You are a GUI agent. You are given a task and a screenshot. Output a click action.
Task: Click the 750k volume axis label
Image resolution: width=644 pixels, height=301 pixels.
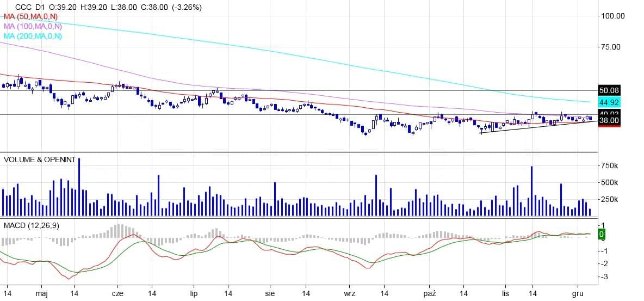point(610,165)
